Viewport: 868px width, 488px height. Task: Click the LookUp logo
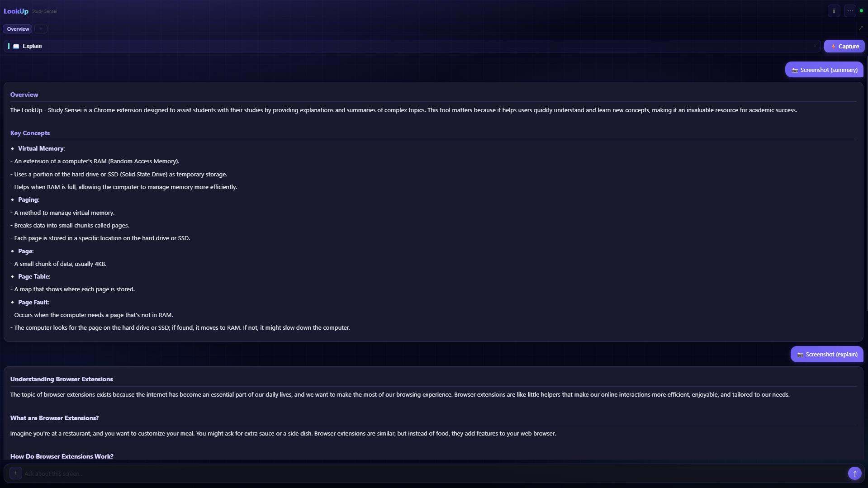pos(16,11)
